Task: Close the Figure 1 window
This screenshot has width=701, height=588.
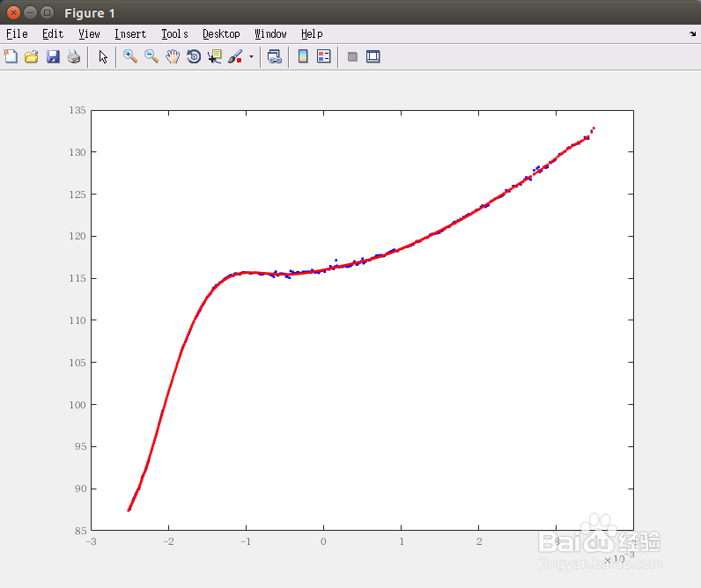Action: click(x=13, y=12)
